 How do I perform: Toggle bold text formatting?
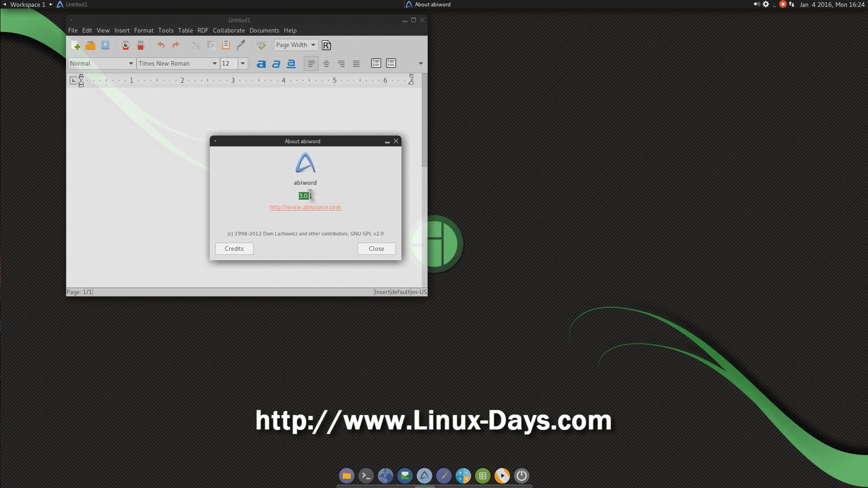click(261, 64)
